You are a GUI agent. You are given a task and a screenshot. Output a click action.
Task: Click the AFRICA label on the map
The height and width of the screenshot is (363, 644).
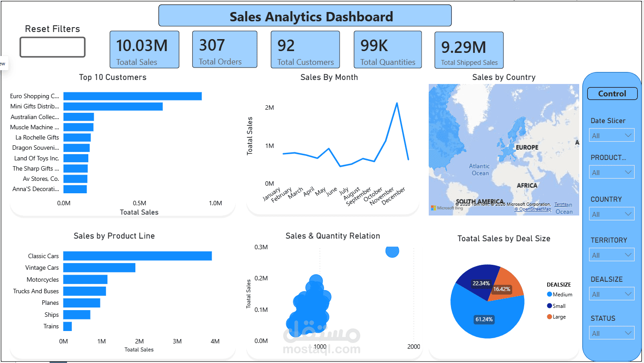click(527, 185)
